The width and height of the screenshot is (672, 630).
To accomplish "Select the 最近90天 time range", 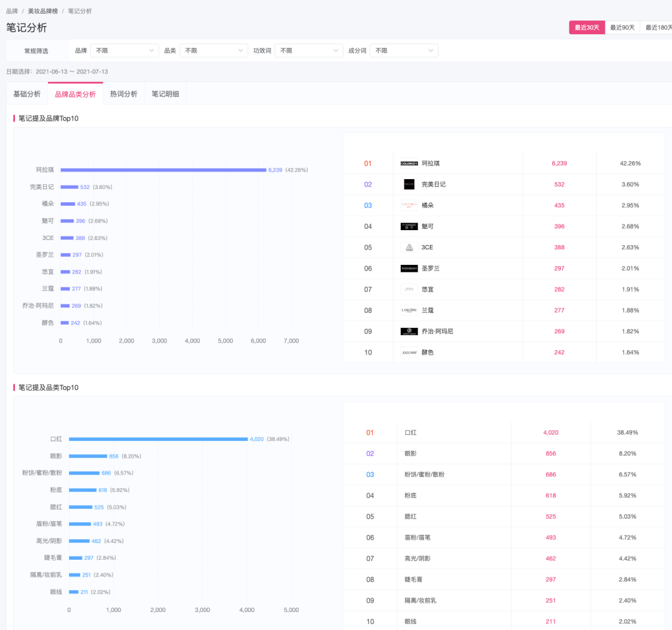I will coord(622,27).
